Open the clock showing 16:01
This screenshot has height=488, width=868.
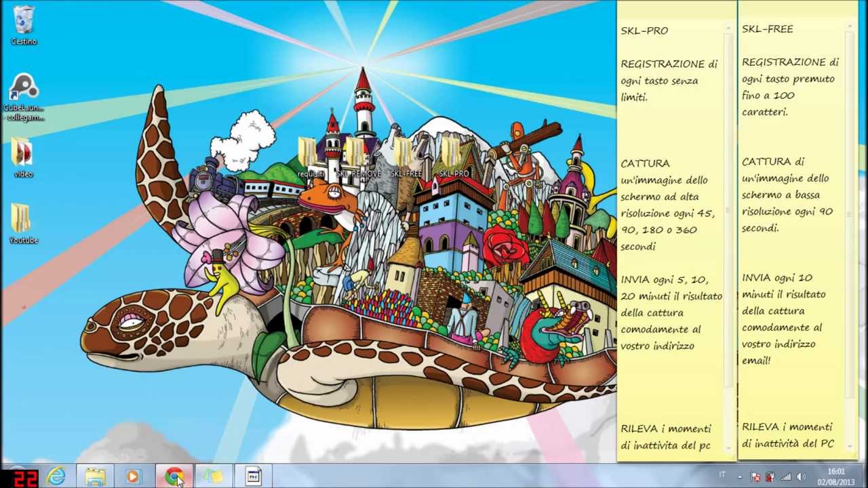pyautogui.click(x=836, y=476)
